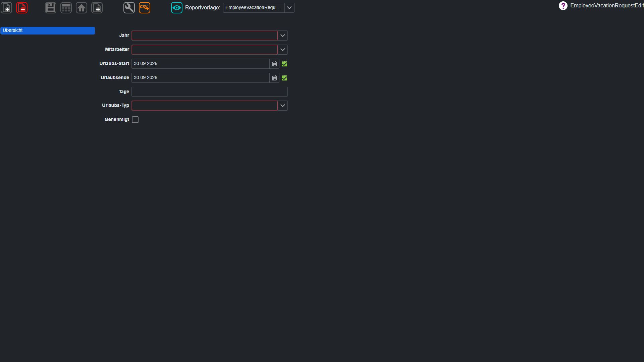
Task: Click the Reportvorlage label
Action: 203,8
